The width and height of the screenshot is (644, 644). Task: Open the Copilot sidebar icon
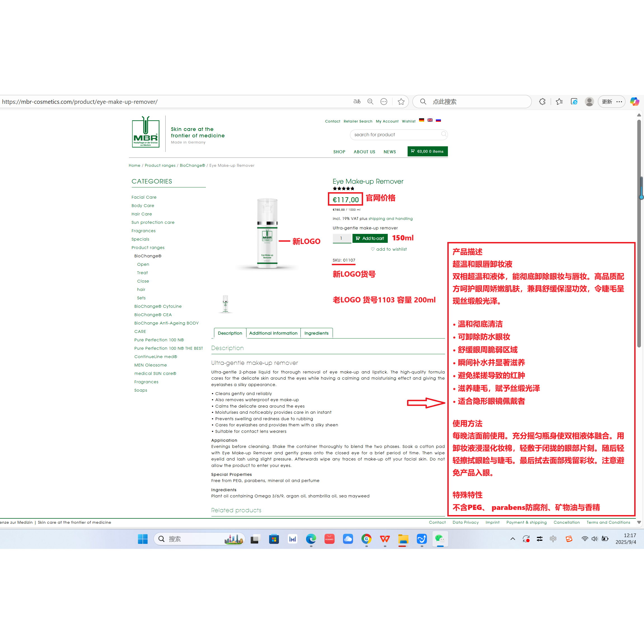pos(634,102)
